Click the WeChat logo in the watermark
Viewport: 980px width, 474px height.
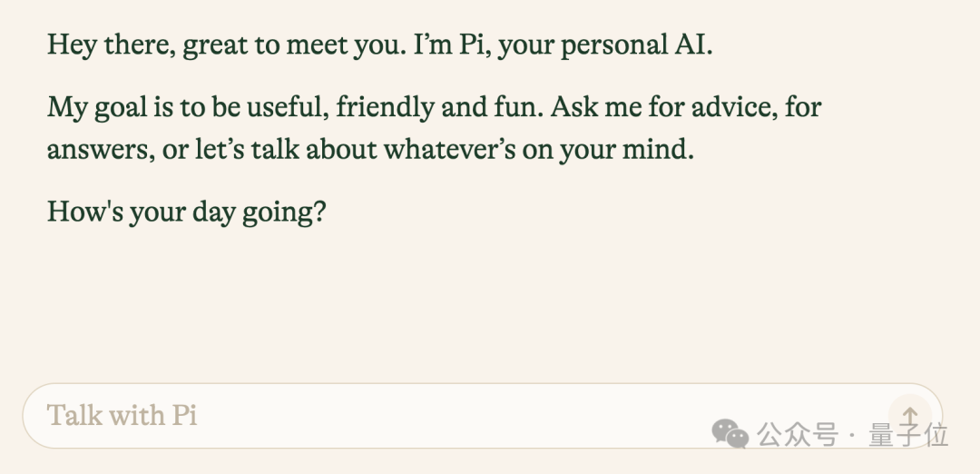730,434
